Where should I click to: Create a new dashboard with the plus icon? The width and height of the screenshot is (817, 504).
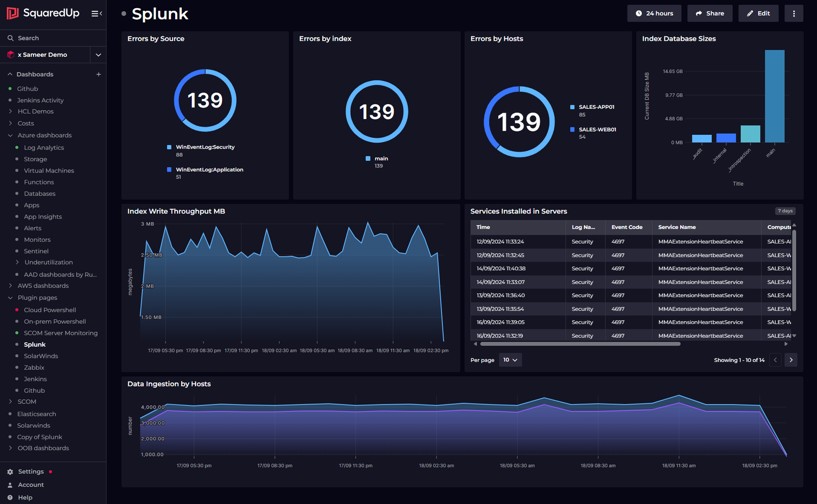(98, 74)
